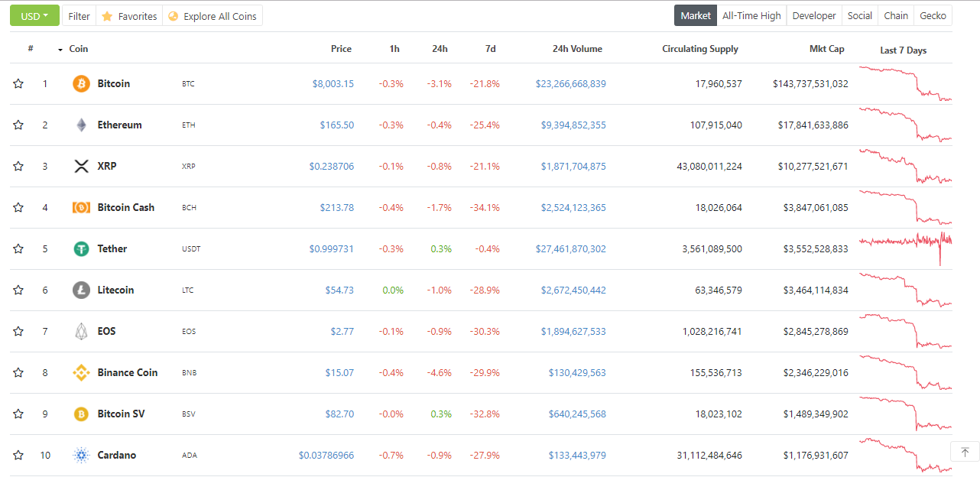This screenshot has width=980, height=477.
Task: Click the BNB ticker symbol
Action: pos(190,373)
